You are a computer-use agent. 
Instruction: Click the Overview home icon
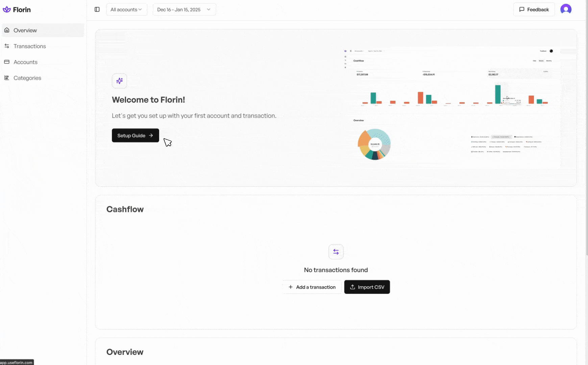pyautogui.click(x=7, y=30)
